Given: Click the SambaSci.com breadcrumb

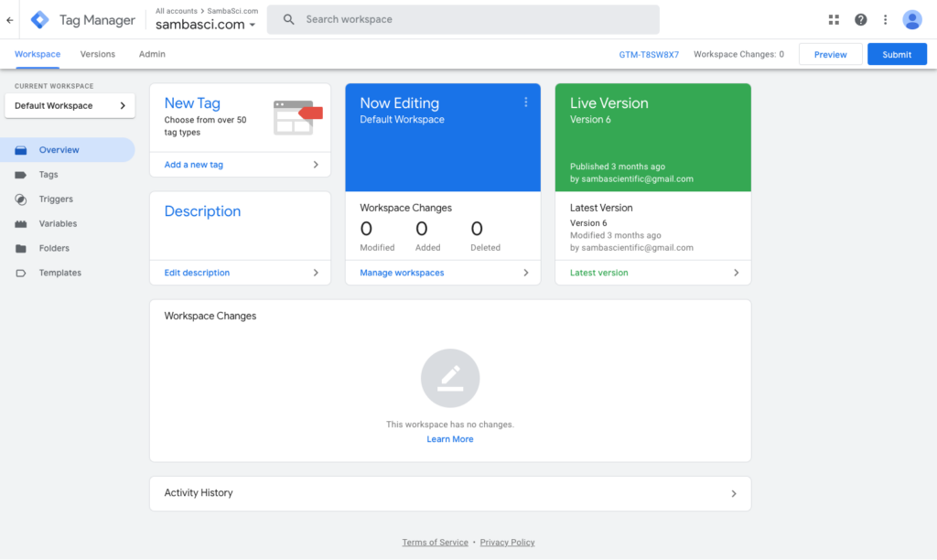Looking at the screenshot, I should [x=232, y=11].
